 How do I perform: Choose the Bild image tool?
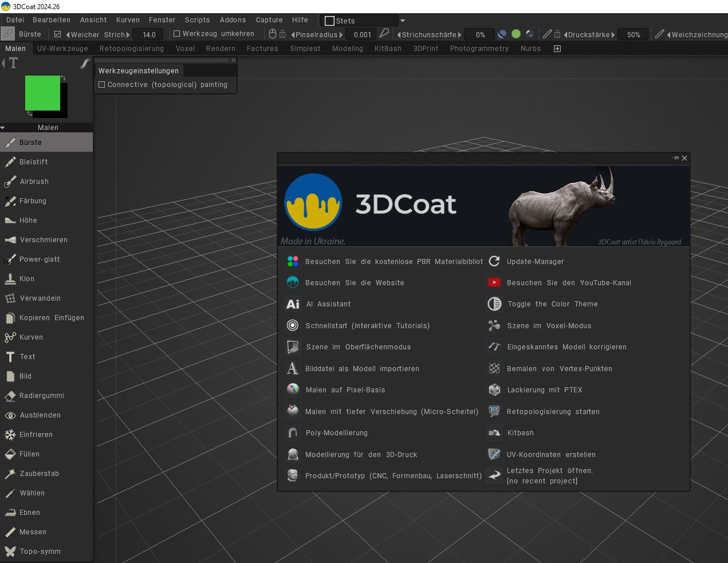(46, 376)
